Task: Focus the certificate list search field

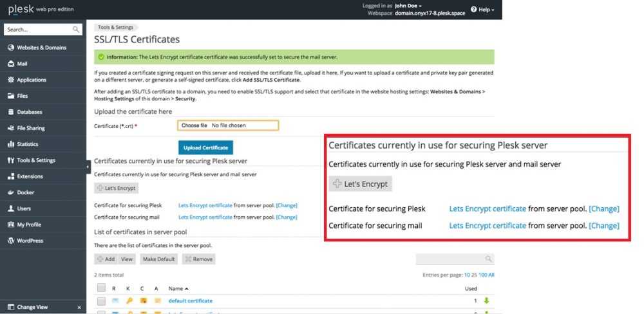Action: pos(455,259)
